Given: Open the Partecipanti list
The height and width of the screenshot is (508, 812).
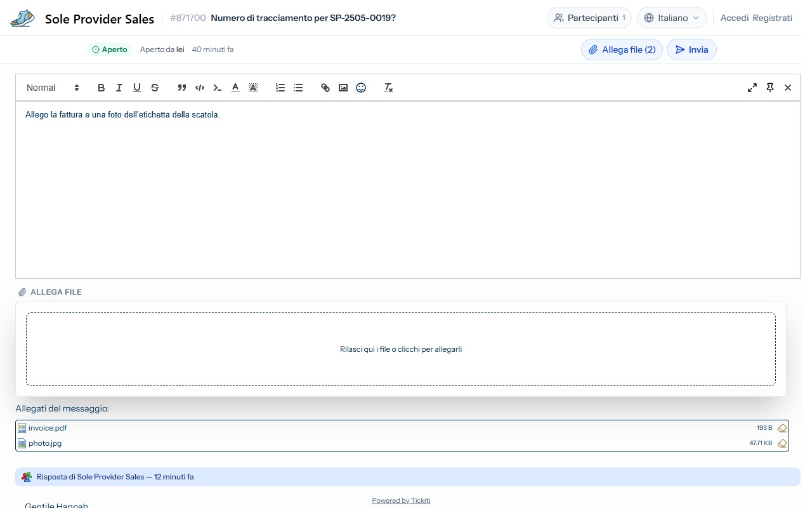Looking at the screenshot, I should (589, 18).
